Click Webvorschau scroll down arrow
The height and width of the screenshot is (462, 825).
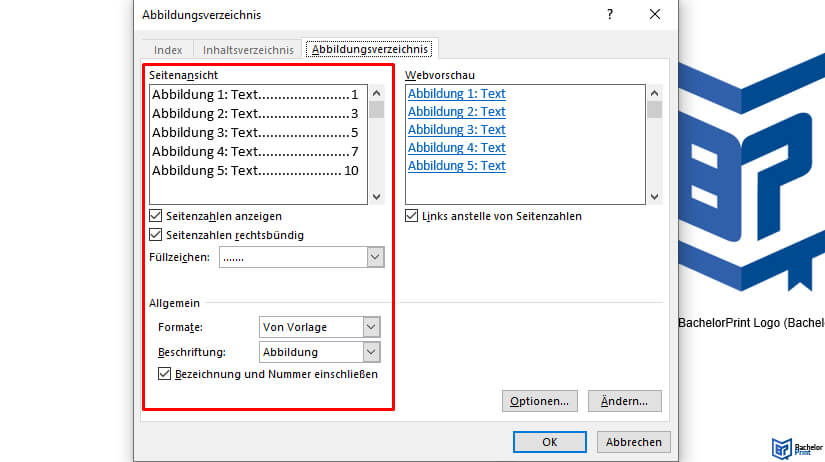(x=654, y=197)
